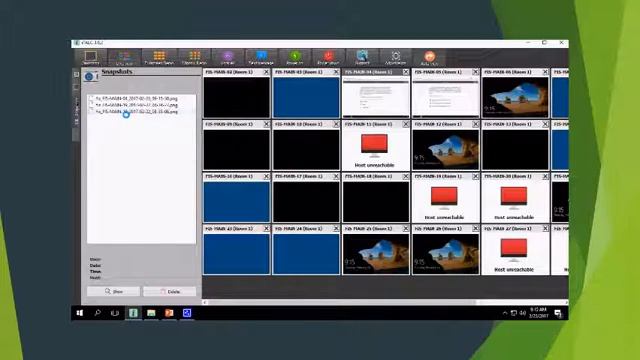Click the iTALC taskbar app icon
Screen dimensions: 640x360
click(x=133, y=313)
